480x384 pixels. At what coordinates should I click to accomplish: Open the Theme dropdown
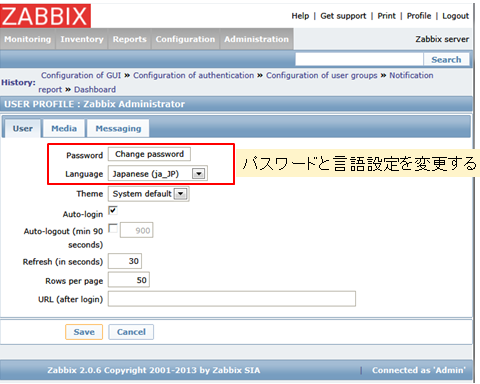[x=149, y=194]
